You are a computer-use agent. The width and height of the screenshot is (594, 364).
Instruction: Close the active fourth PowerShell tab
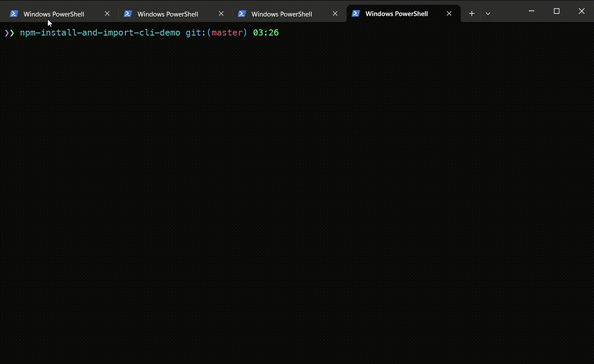pos(449,14)
